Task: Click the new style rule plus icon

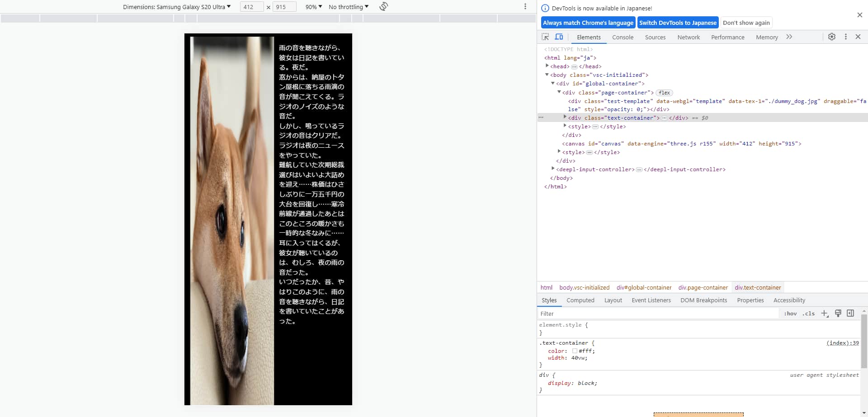Action: click(824, 314)
